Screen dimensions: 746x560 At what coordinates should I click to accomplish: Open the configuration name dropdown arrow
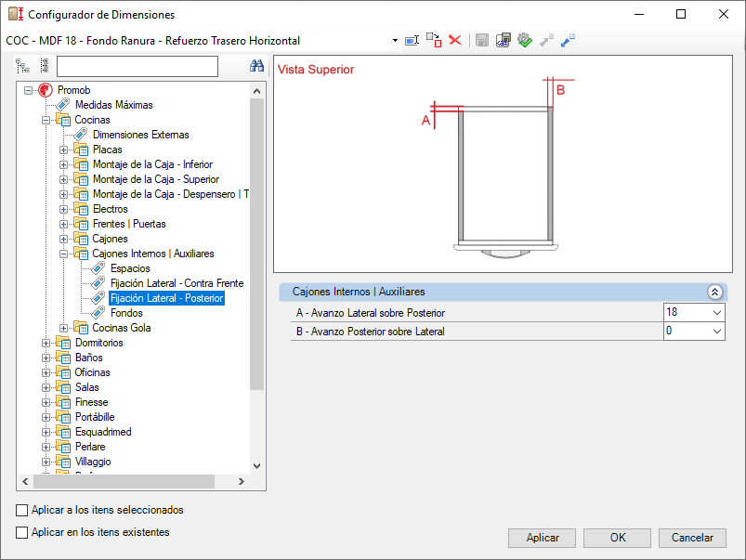[x=395, y=41]
